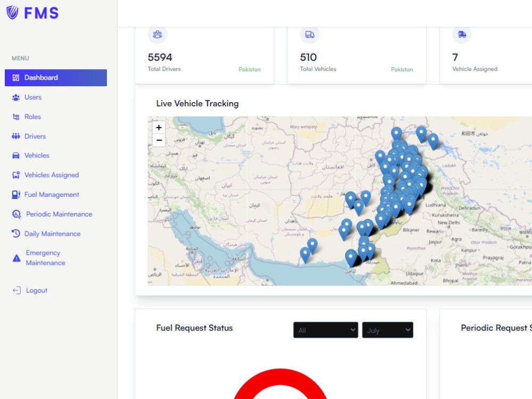Select the map marker near Karachi coast
The image size is (532, 399).
click(351, 258)
